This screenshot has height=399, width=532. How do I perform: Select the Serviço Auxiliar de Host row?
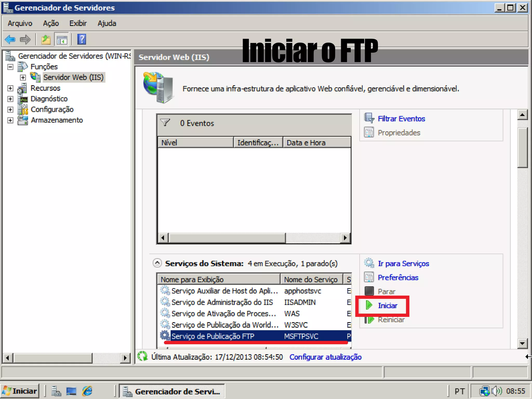coord(255,291)
